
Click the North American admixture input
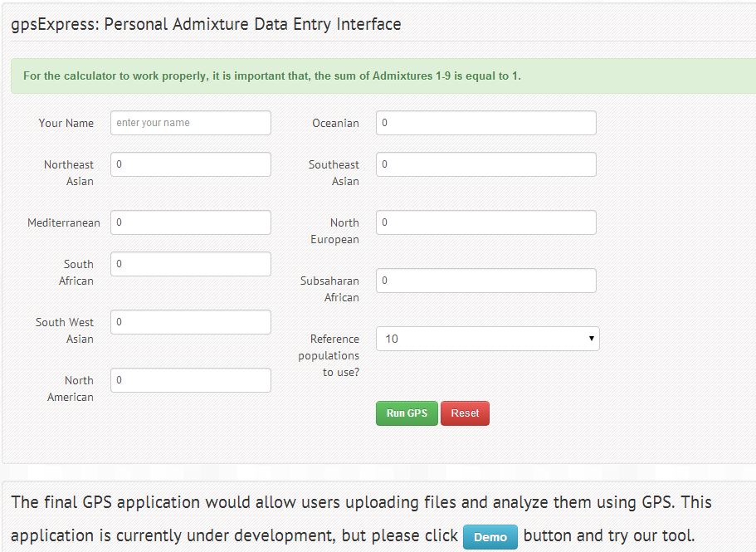coord(190,380)
